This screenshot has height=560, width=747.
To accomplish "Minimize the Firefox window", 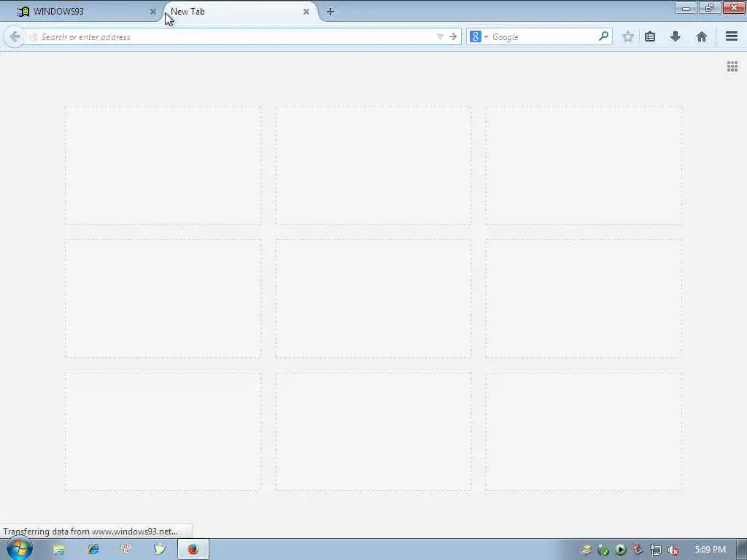I will [686, 7].
